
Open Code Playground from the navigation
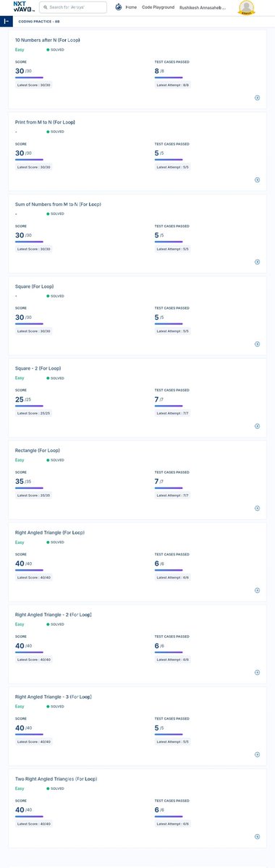[158, 7]
